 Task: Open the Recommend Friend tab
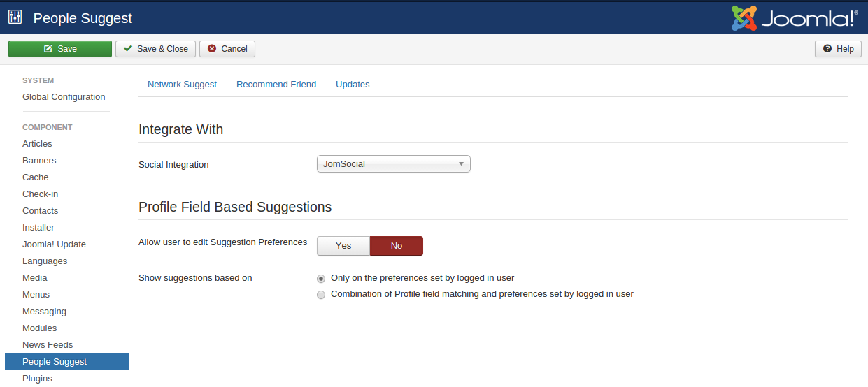point(276,85)
